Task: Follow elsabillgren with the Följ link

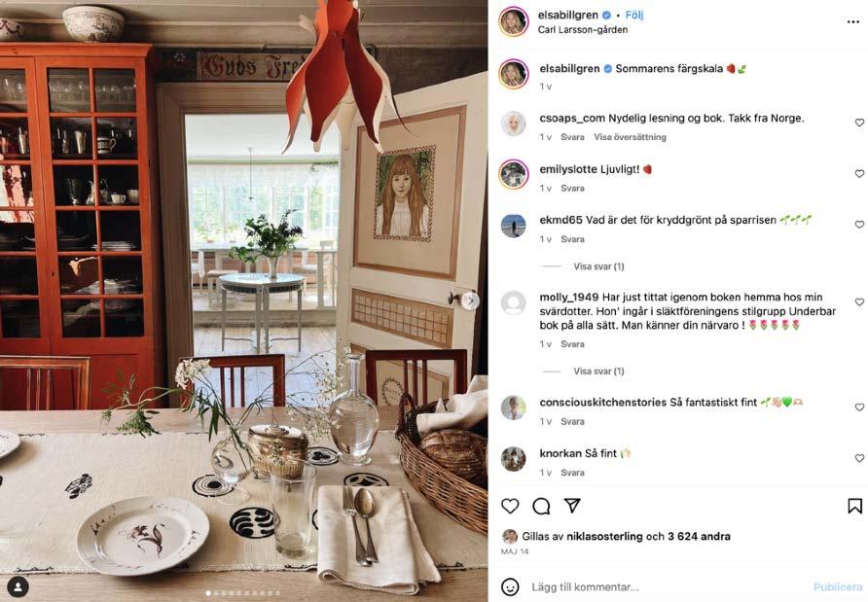Action: point(634,15)
